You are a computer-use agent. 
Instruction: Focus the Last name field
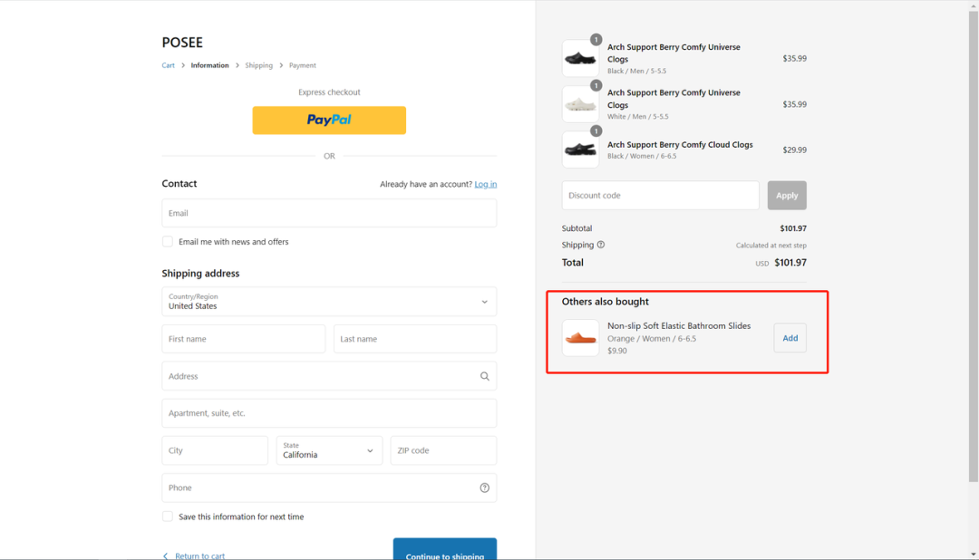pos(415,339)
